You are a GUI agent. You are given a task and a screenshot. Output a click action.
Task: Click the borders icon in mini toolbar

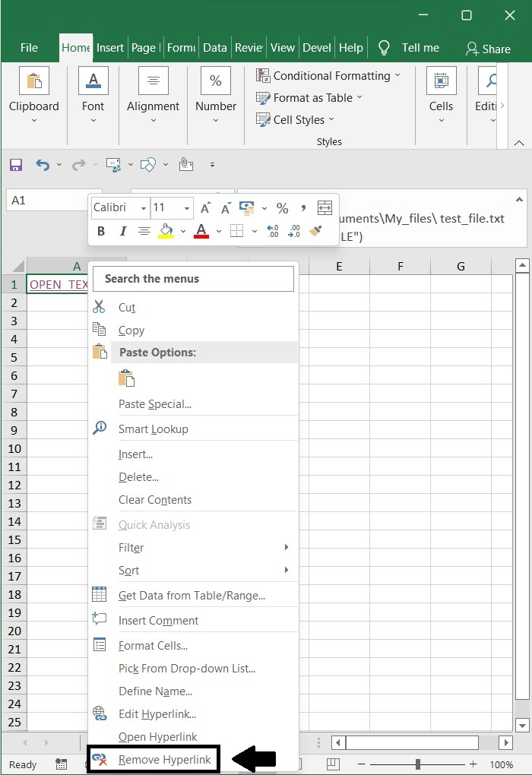pyautogui.click(x=237, y=231)
